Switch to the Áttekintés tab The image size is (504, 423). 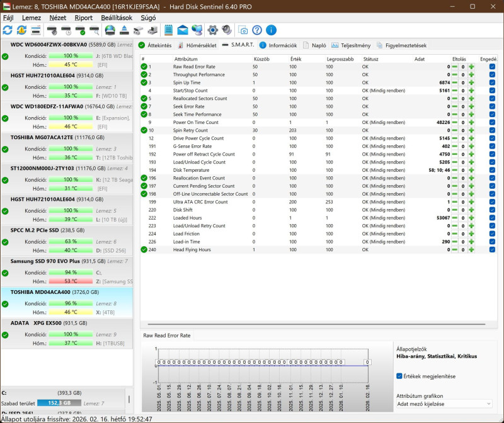pos(155,45)
